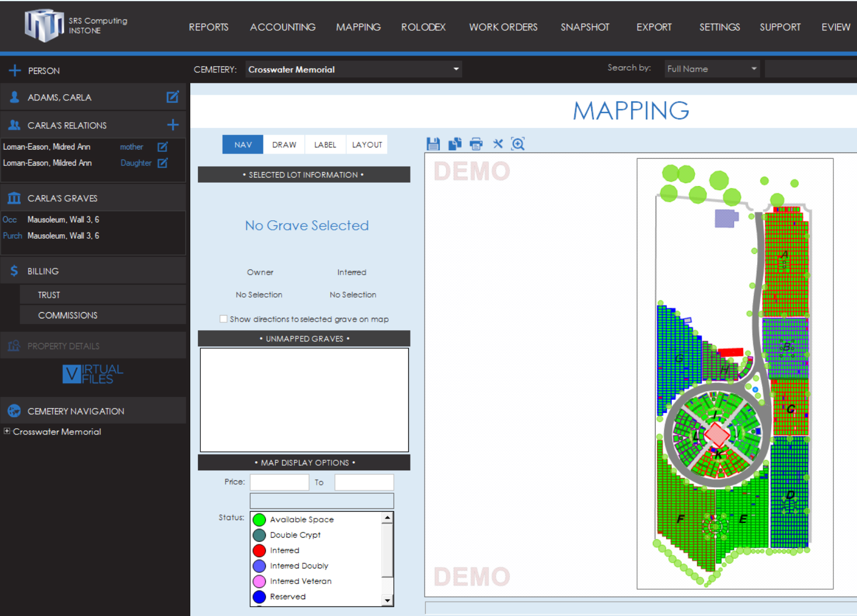Print the cemetery map
Image resolution: width=857 pixels, height=616 pixels.
click(x=476, y=144)
